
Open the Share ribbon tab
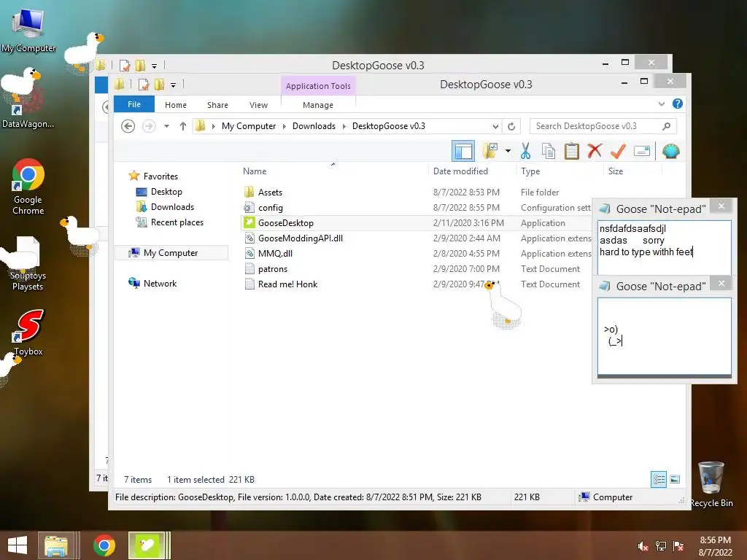(217, 105)
